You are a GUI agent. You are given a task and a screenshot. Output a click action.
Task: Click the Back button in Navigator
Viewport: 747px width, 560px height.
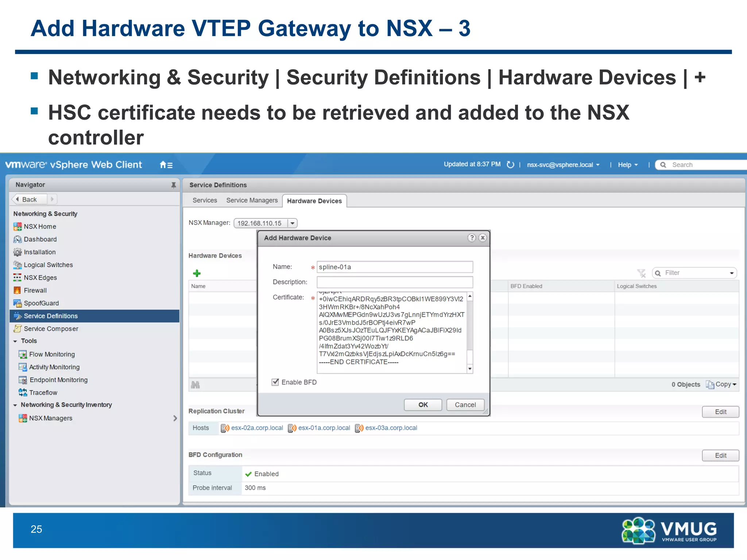click(x=29, y=199)
